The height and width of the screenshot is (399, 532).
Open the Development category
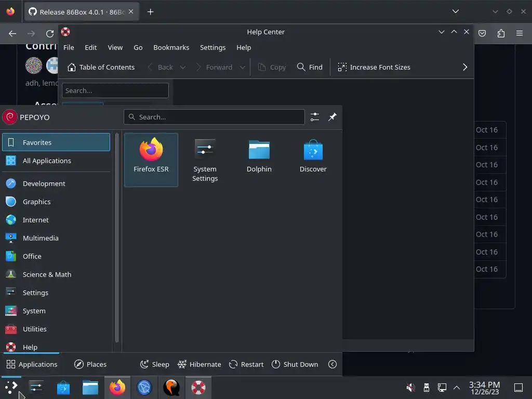click(x=56, y=183)
